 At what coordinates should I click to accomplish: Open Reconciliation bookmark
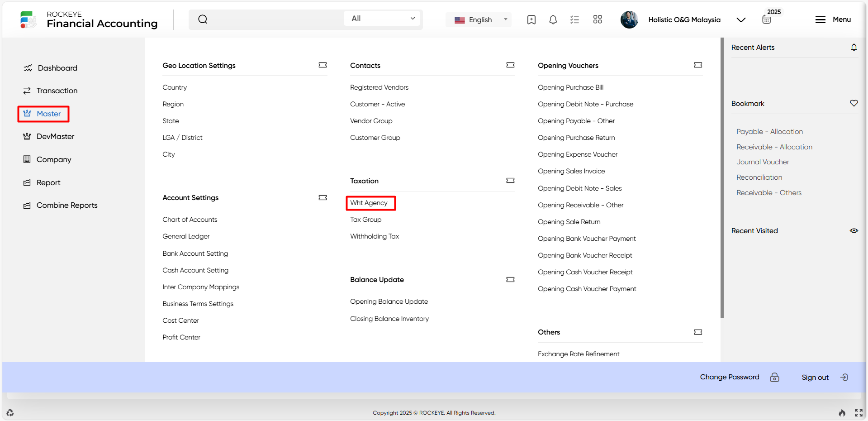759,177
